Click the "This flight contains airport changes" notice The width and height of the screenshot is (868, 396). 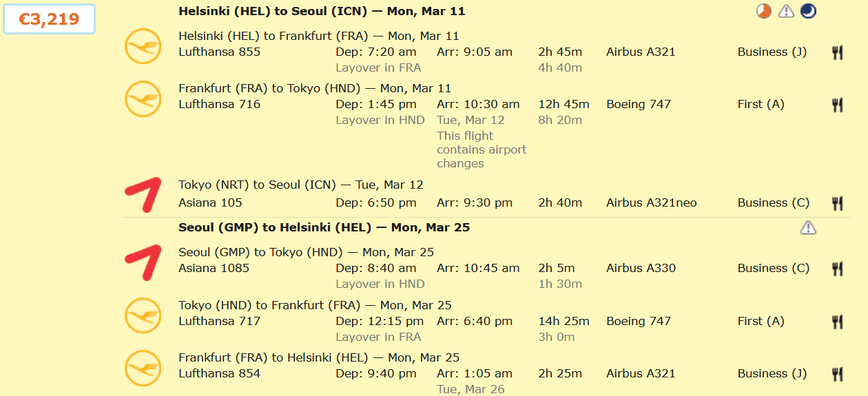pos(482,149)
